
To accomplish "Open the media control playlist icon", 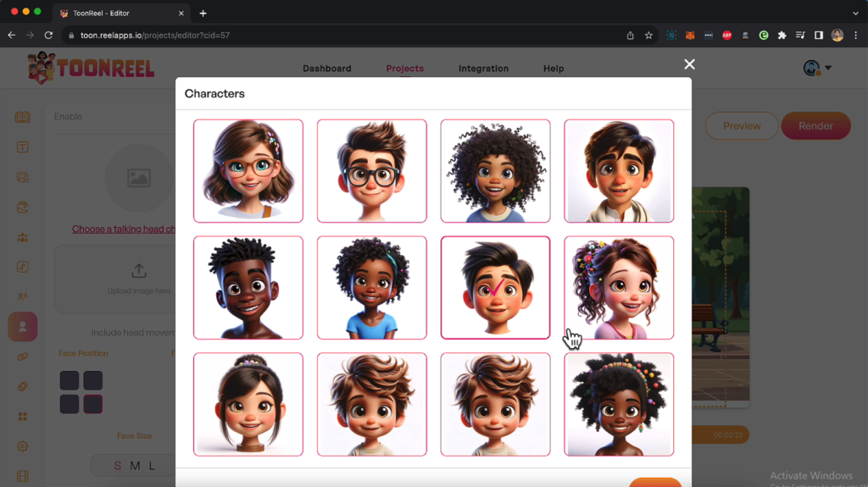I will (800, 36).
